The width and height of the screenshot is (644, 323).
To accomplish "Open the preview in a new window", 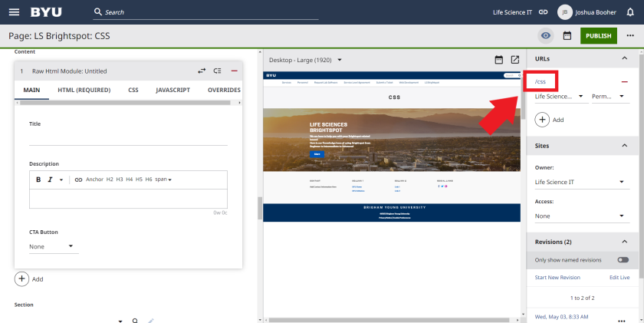I will [x=514, y=60].
